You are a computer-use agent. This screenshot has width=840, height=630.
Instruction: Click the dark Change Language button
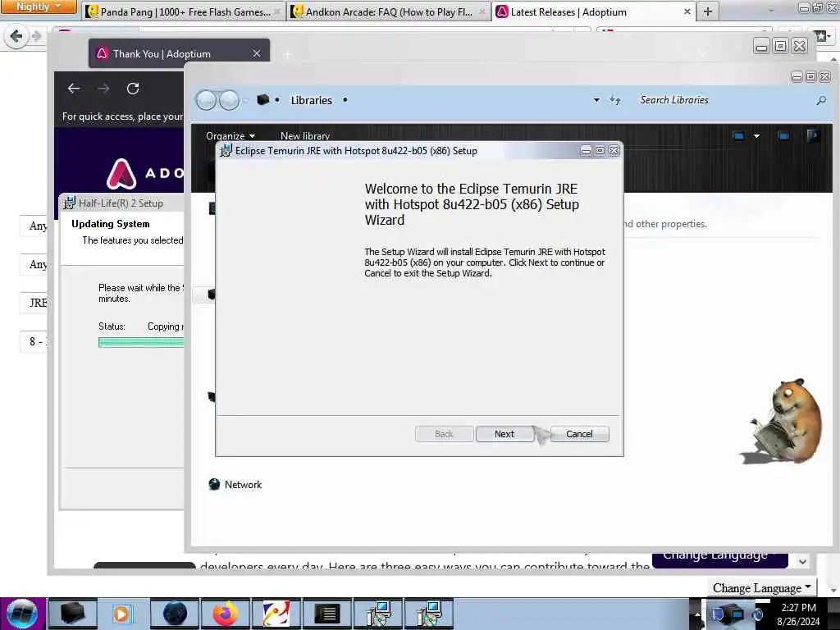tap(719, 558)
